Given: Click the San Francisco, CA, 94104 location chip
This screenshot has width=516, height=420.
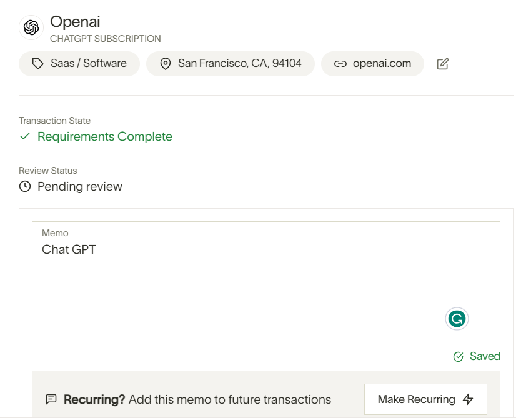Looking at the screenshot, I should pyautogui.click(x=231, y=64).
